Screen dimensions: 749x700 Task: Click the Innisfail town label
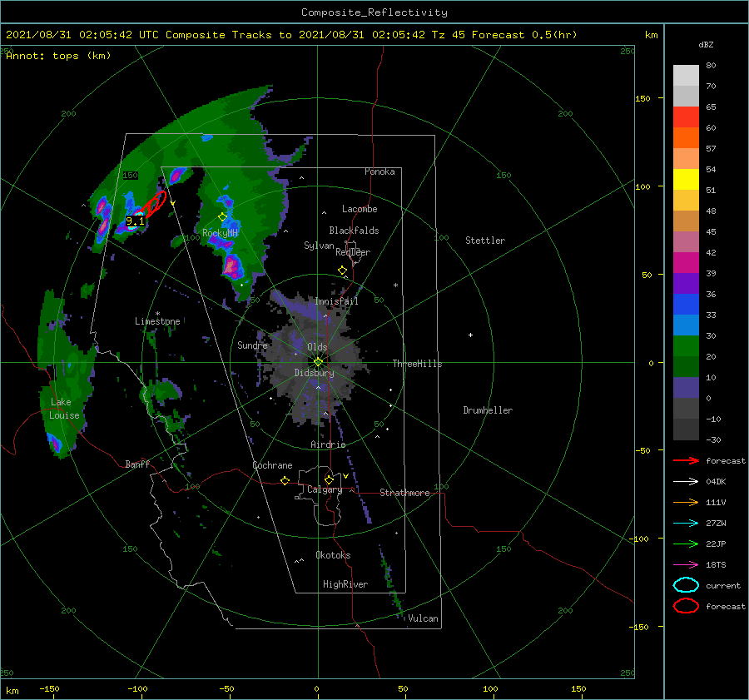pyautogui.click(x=336, y=301)
